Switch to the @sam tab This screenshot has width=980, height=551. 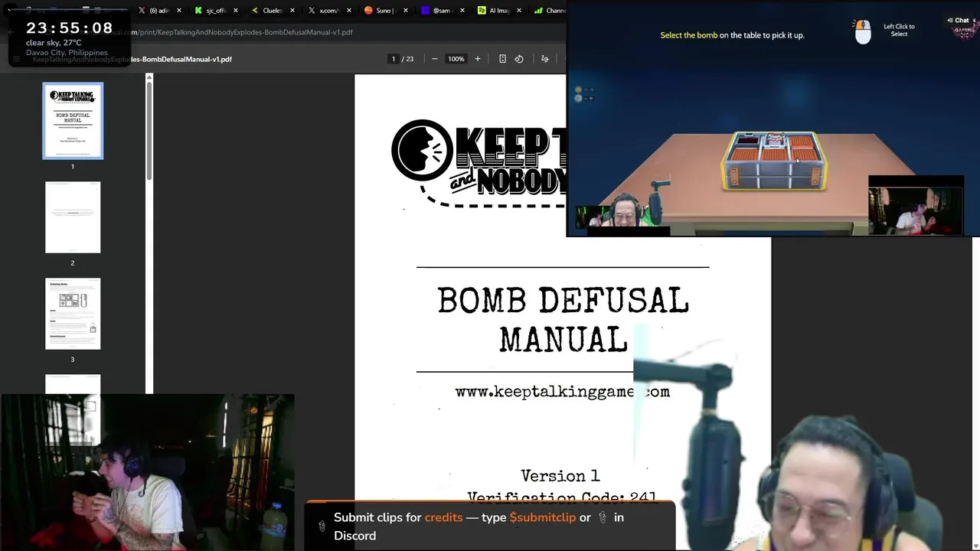[x=438, y=11]
